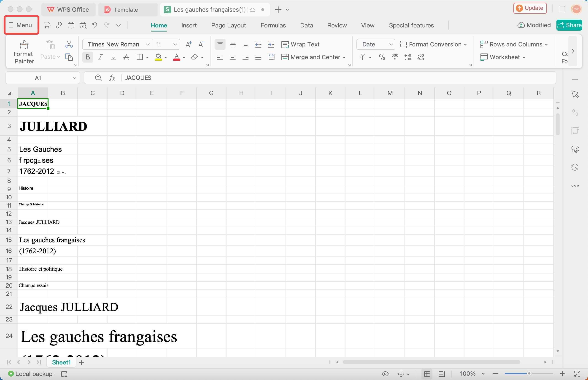
Task: Toggle italic formatting
Action: point(100,57)
